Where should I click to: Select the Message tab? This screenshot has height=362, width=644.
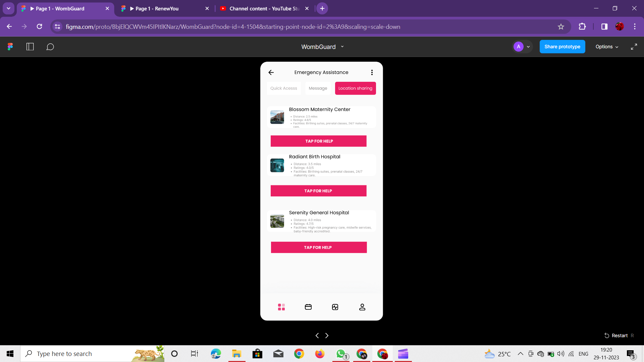318,88
